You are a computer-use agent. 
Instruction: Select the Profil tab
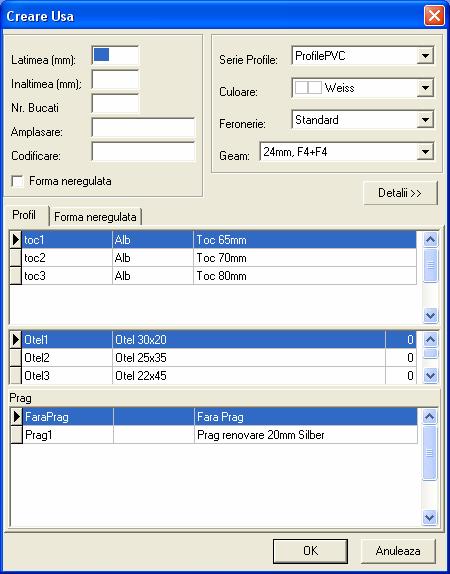tap(24, 215)
